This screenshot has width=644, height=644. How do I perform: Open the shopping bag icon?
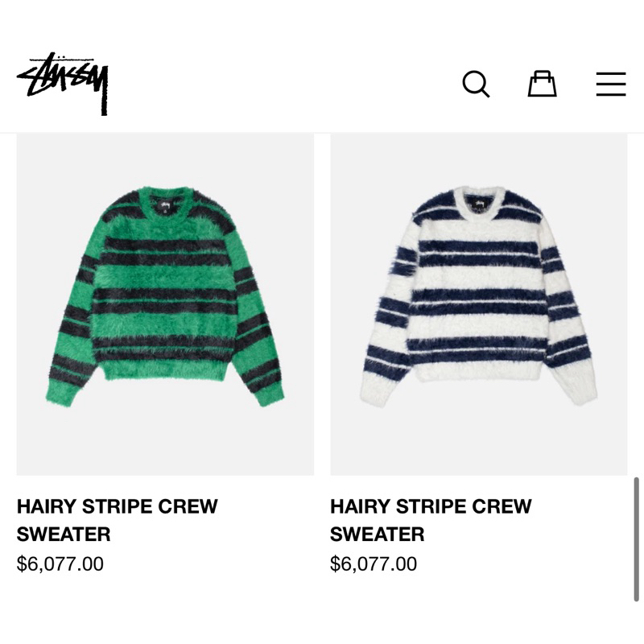(x=542, y=84)
